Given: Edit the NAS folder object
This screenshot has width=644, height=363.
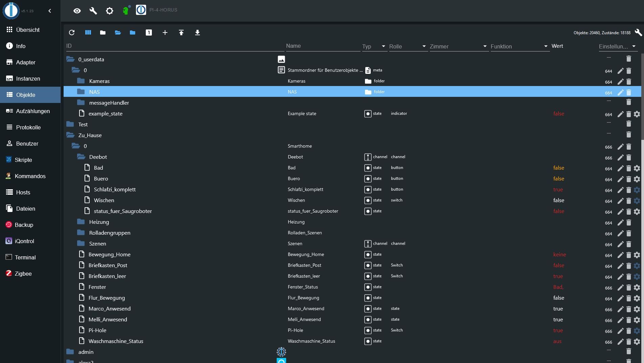Looking at the screenshot, I should (x=620, y=92).
